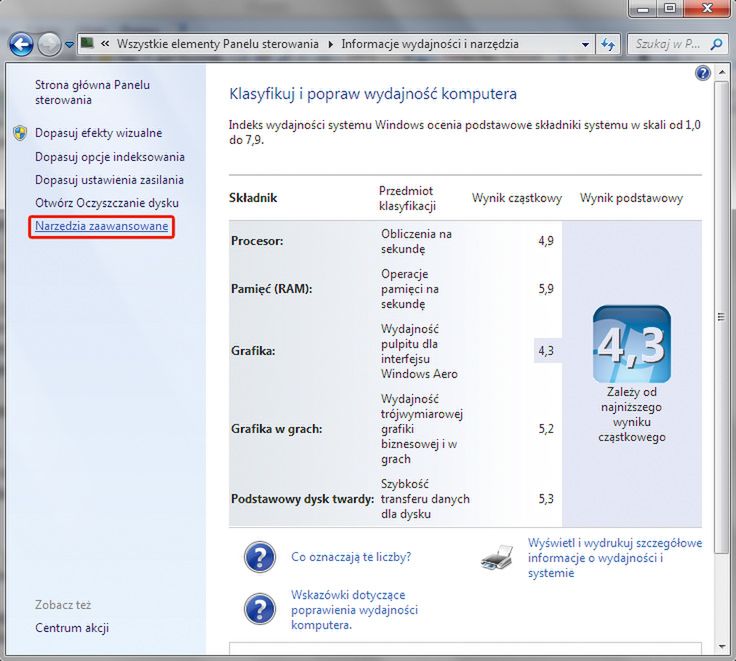Click the 'Pamięć (RAM):' row label
Image resolution: width=736 pixels, height=661 pixels.
click(271, 289)
